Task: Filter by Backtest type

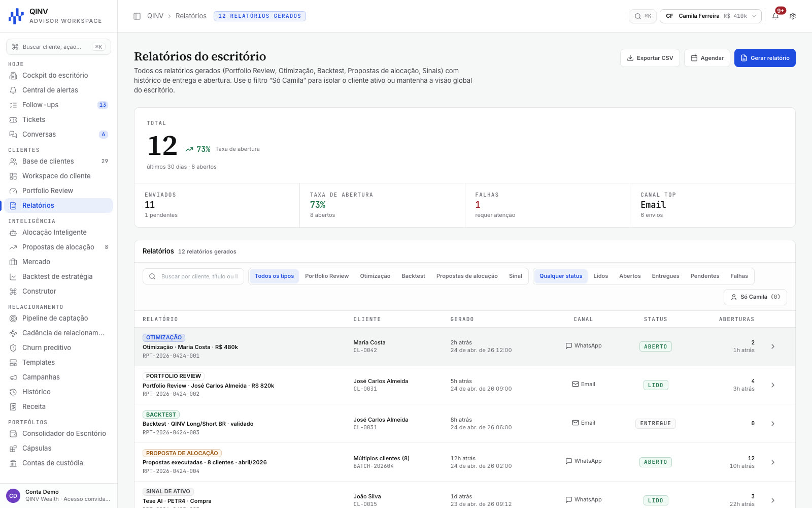Action: point(413,276)
